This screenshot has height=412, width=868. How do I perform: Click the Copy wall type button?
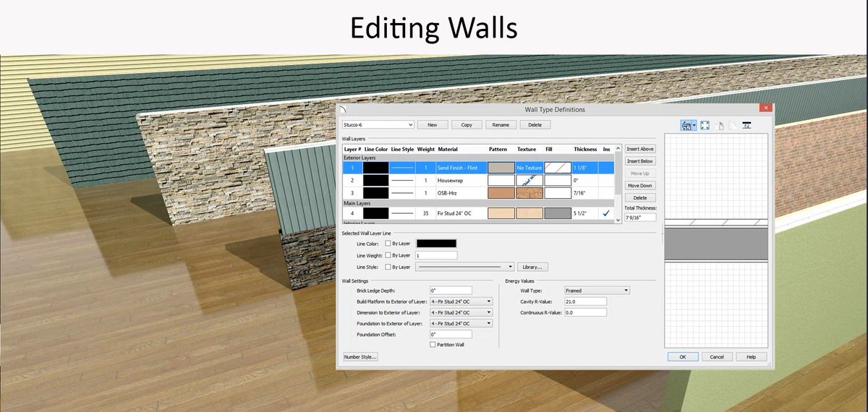(467, 125)
